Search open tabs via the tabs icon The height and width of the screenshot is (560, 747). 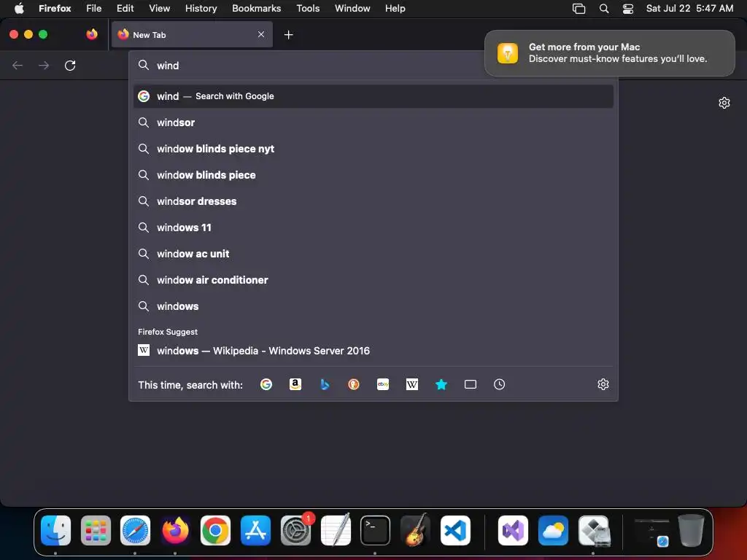471,384
